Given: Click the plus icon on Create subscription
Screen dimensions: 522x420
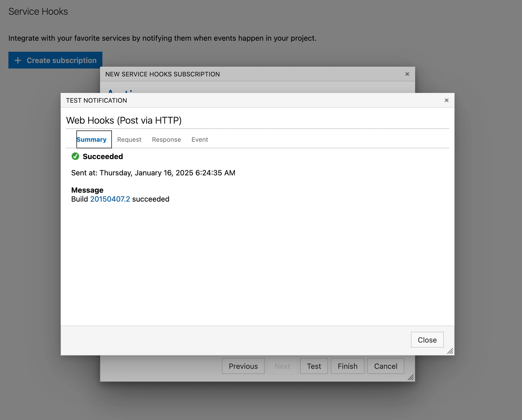Looking at the screenshot, I should point(18,60).
